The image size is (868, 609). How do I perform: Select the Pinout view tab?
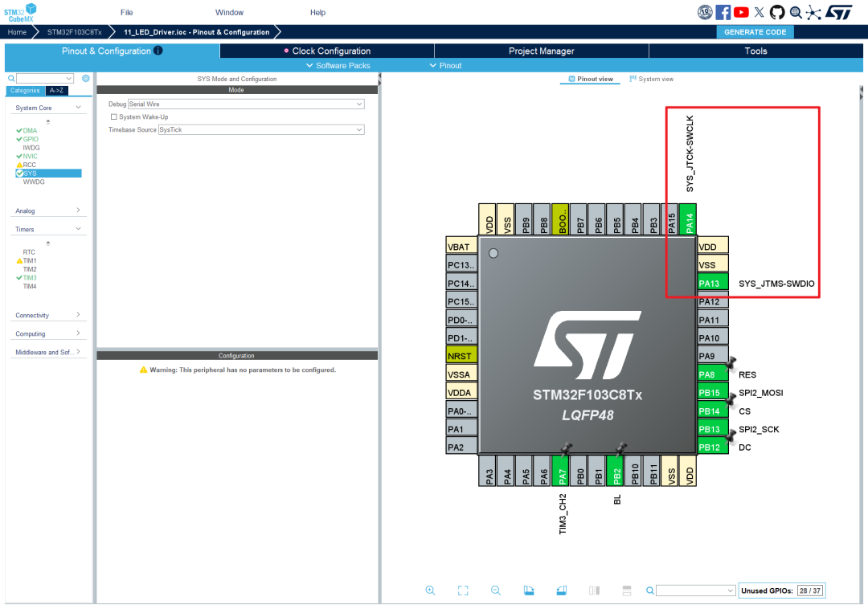click(x=591, y=79)
